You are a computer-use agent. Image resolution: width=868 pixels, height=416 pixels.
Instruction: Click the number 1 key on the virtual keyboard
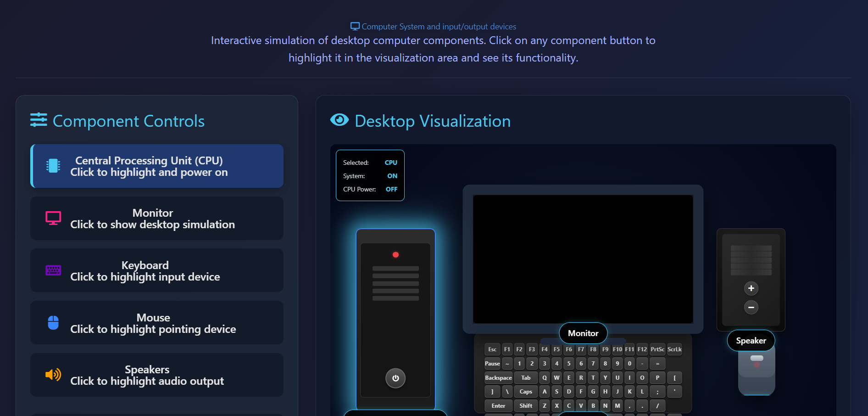point(519,364)
